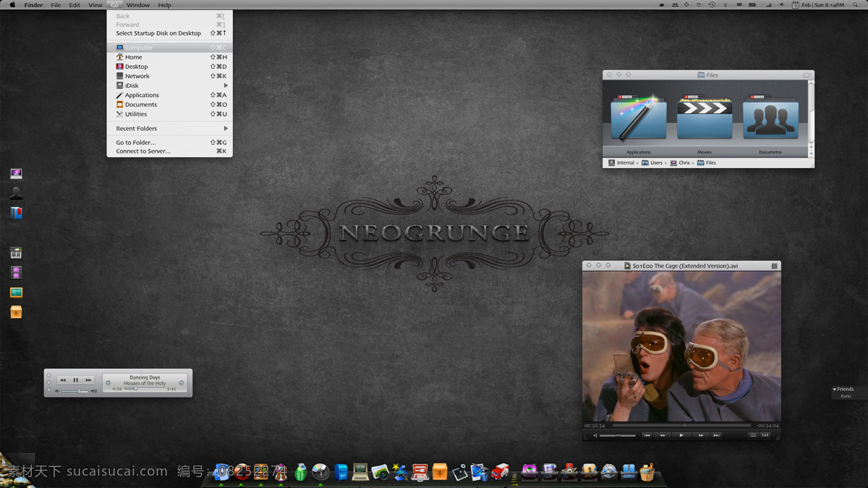The height and width of the screenshot is (488, 868).
Task: Click the grenade icon in the Dock
Action: pos(301,472)
